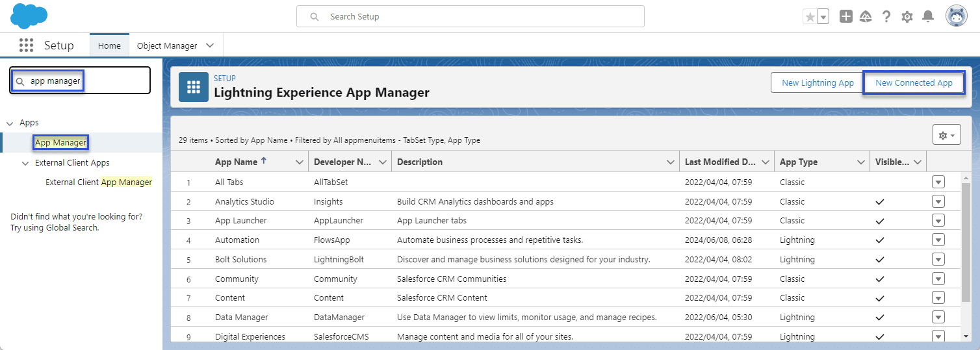Switch to the Home tab
This screenshot has height=350, width=980.
coord(109,45)
